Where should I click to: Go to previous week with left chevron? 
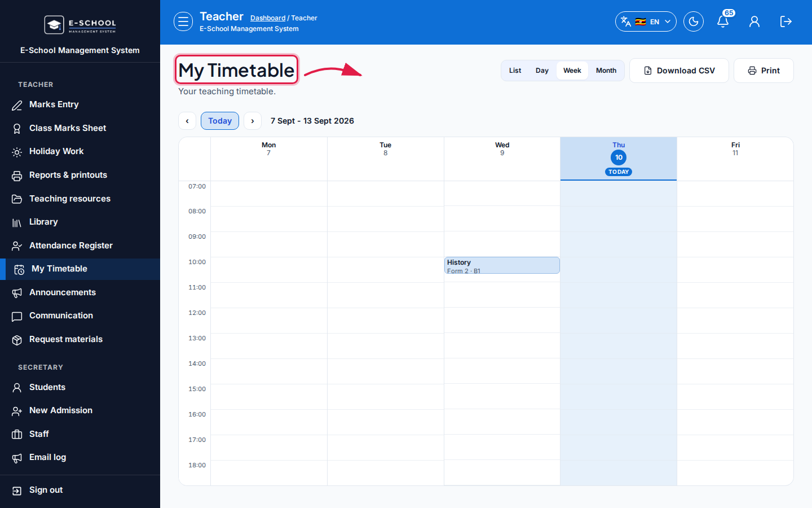pos(187,121)
